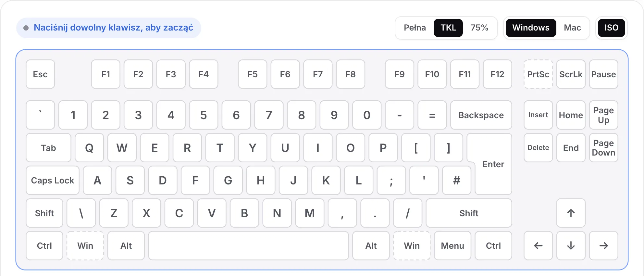Switch to Mac key labels
Screen dimensions: 644x276
(572, 28)
